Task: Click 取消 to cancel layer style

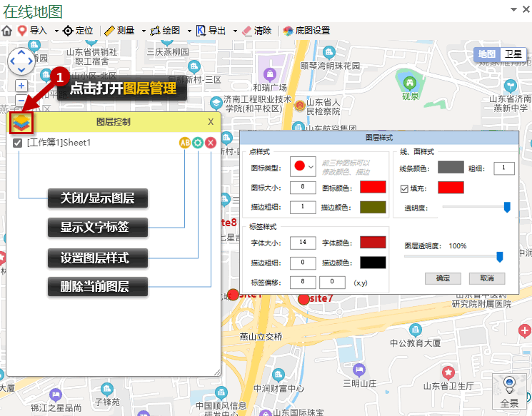Action: 486,278
